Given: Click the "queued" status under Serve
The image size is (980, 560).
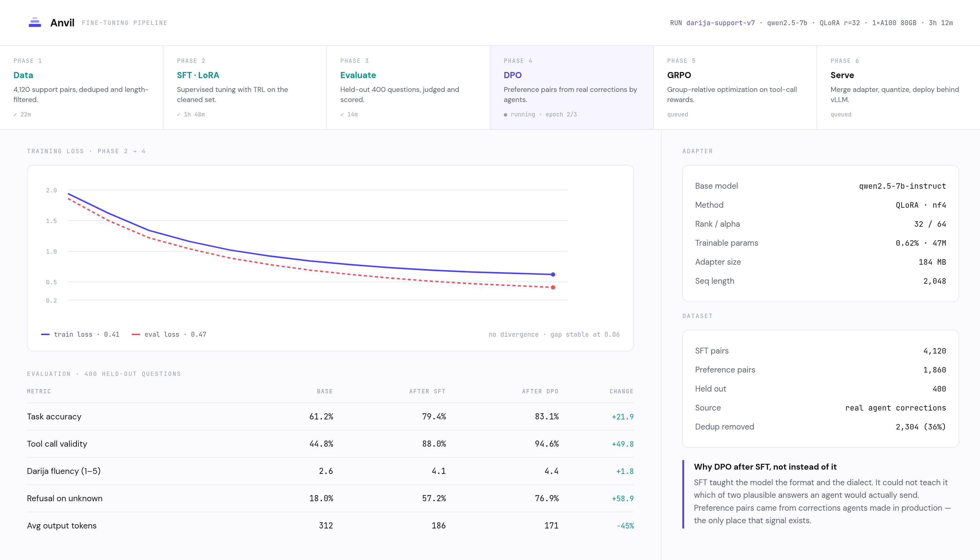Looking at the screenshot, I should tap(841, 115).
